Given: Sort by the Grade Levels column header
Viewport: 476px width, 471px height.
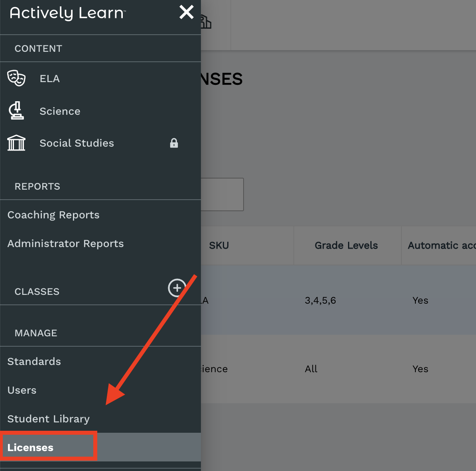Looking at the screenshot, I should tap(346, 245).
